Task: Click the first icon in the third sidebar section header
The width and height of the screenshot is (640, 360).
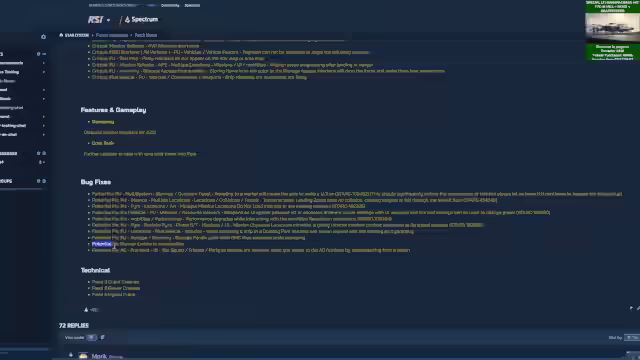Action: (39, 181)
